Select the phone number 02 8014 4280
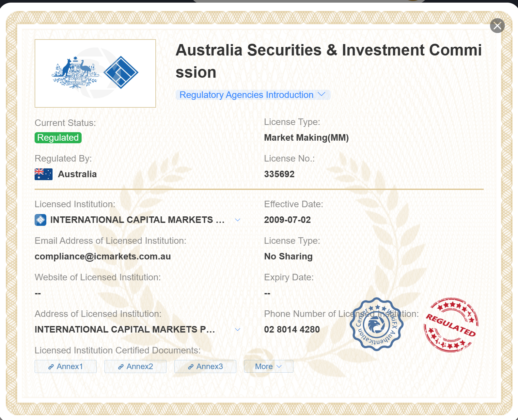This screenshot has height=420, width=518. (292, 330)
